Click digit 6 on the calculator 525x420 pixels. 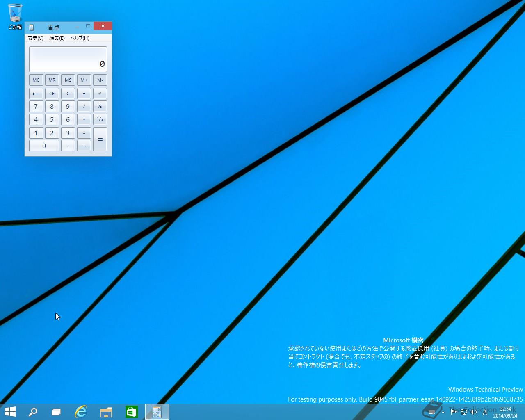click(68, 120)
